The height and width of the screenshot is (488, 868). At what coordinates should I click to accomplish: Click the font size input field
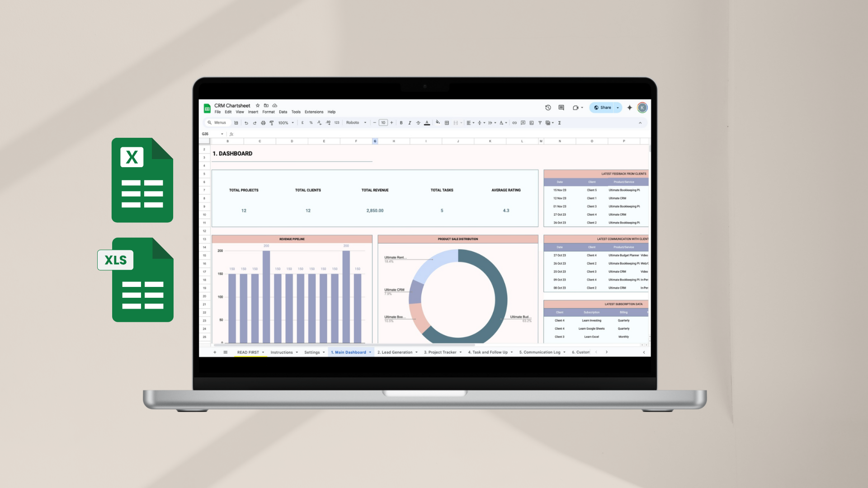tap(383, 123)
